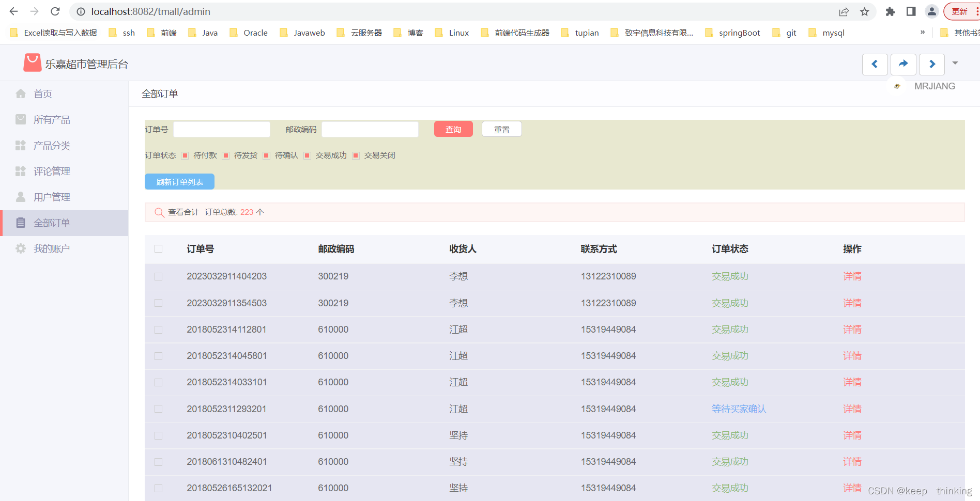Click the left chevron navigation button
Viewport: 980px width, 501px height.
pyautogui.click(x=875, y=64)
